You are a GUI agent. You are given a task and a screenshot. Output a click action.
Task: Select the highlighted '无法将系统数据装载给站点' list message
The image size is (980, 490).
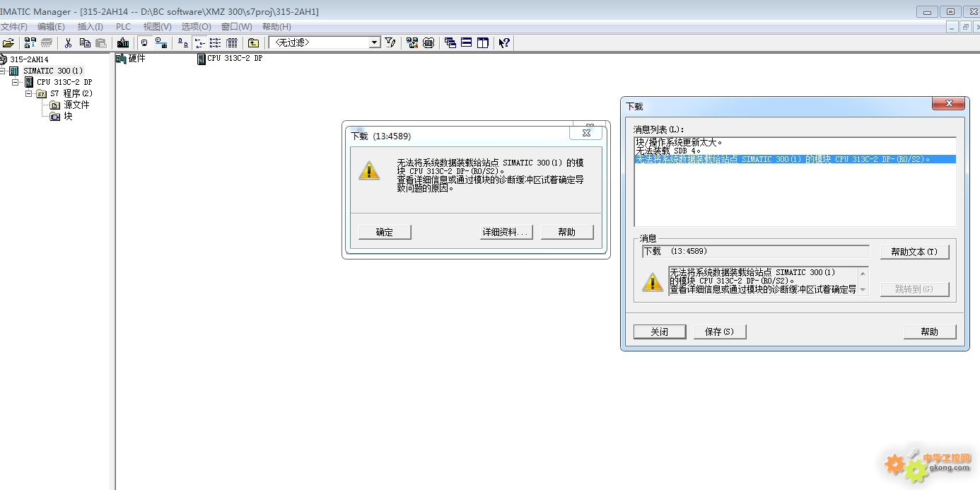coord(795,159)
